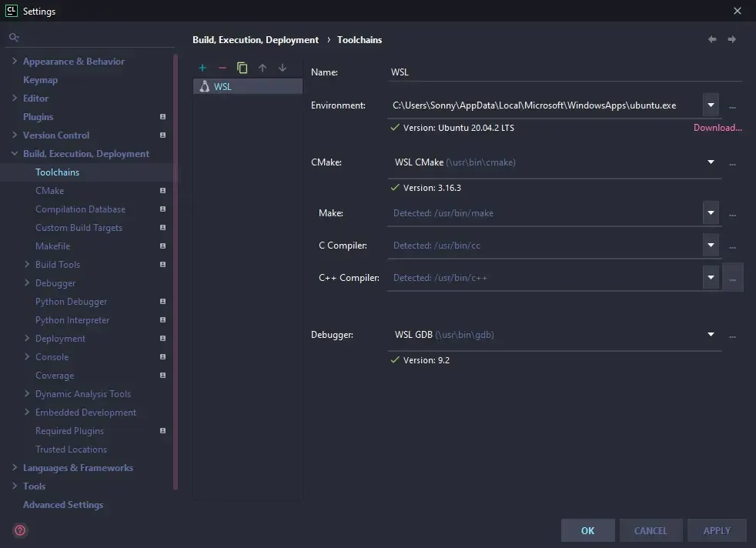Screen dimensions: 756x548
Task: Move toolchain down with down arrow
Action: click(x=283, y=68)
